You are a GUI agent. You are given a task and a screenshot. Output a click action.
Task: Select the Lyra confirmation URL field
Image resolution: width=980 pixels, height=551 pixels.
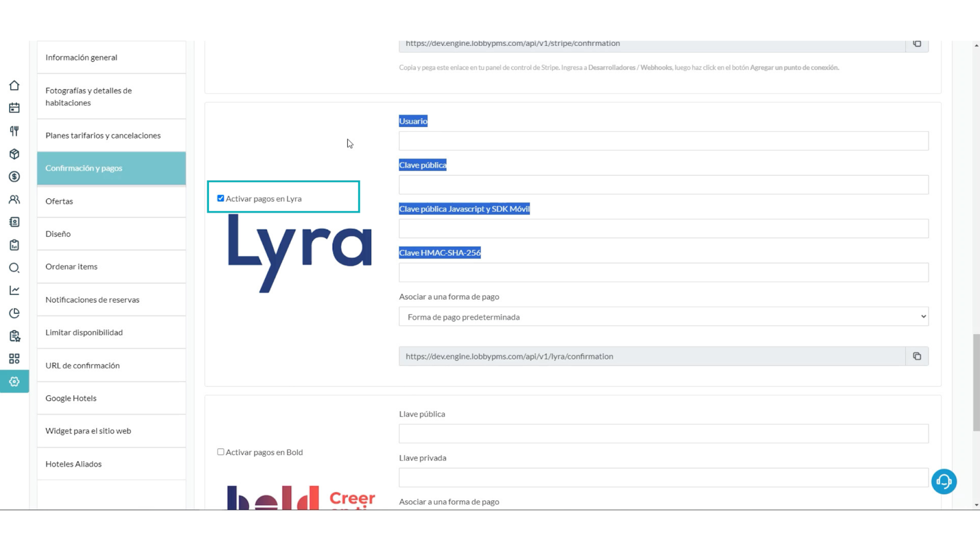(x=652, y=356)
